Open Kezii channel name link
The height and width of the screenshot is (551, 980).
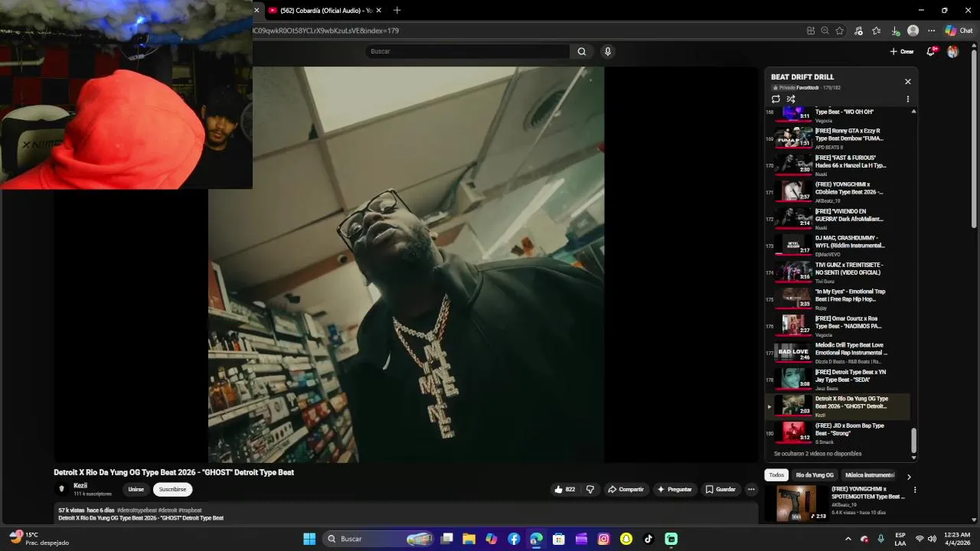[80, 485]
